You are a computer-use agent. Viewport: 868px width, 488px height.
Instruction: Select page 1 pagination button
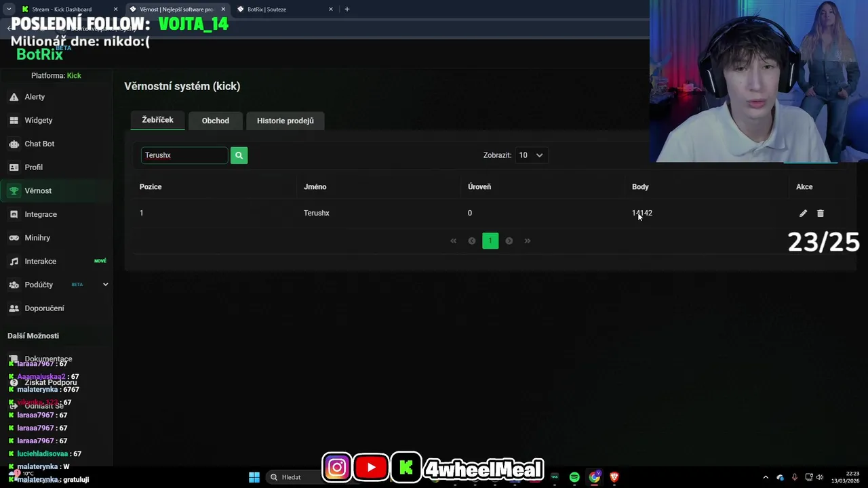coord(490,241)
